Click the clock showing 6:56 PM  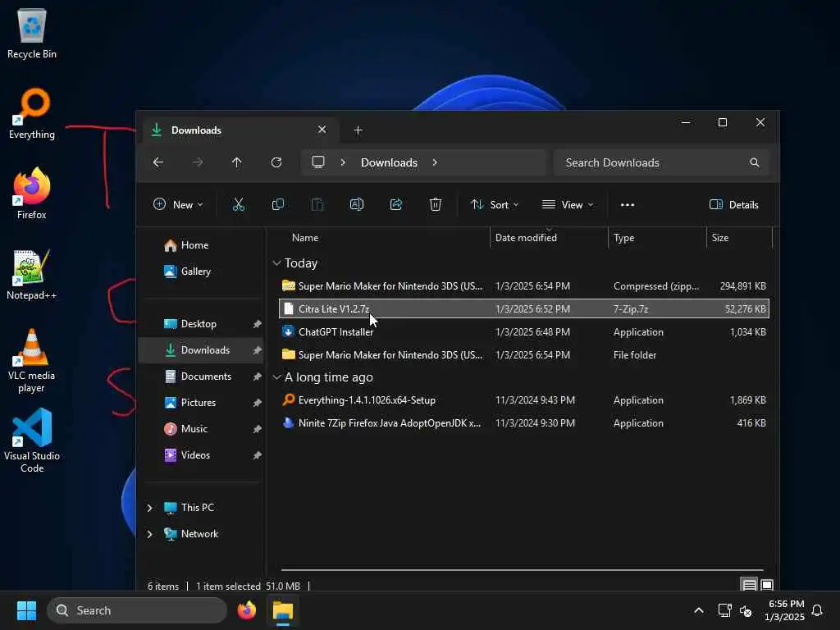[786, 604]
